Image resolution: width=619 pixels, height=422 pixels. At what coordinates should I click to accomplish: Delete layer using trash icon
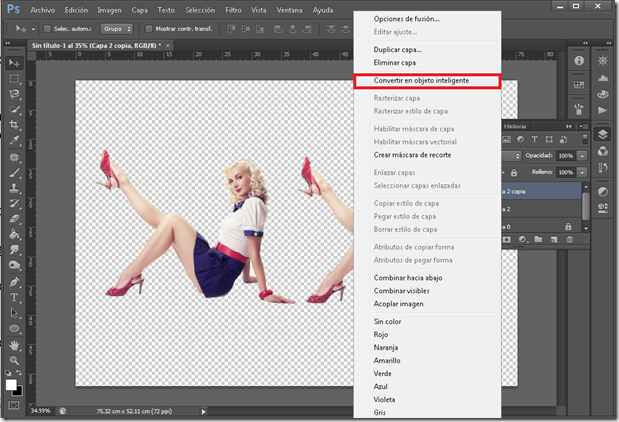point(570,240)
